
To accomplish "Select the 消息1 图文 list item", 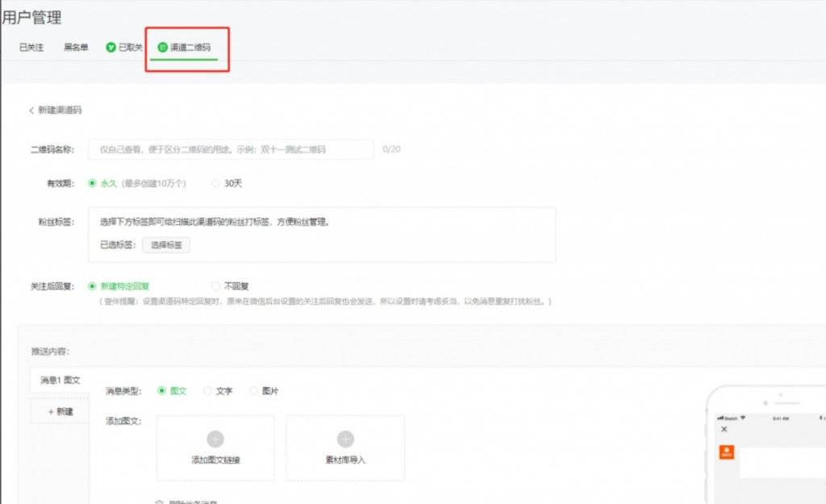I will [x=60, y=380].
